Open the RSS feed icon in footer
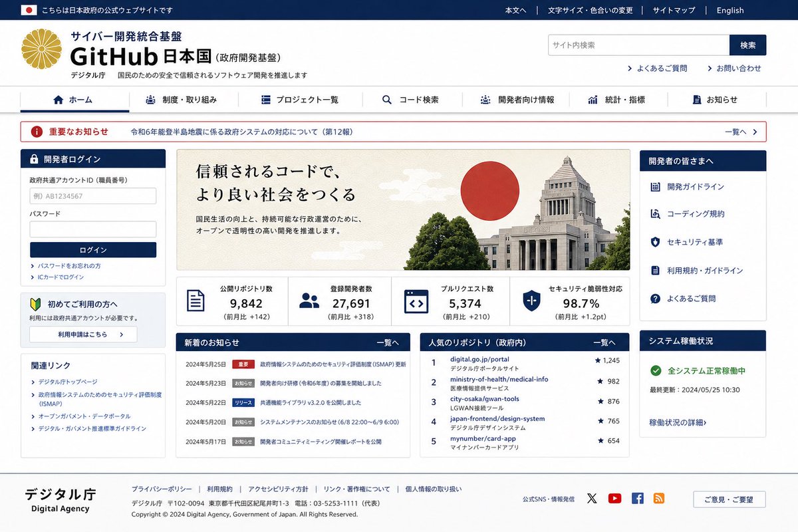 point(659,498)
